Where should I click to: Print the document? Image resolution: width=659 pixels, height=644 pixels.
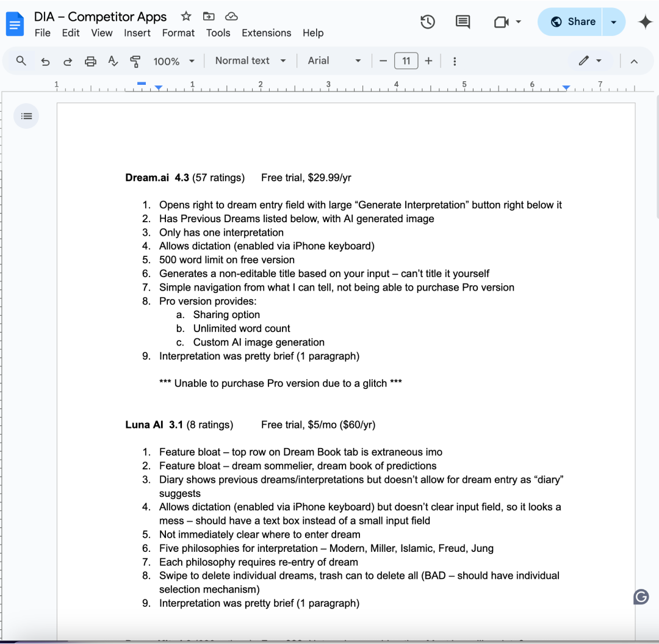90,62
